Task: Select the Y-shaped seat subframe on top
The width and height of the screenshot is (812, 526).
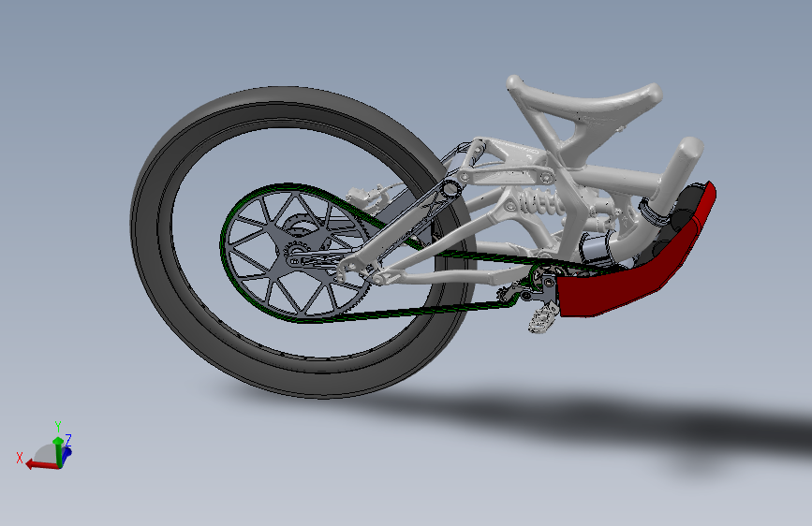Action: 580,104
